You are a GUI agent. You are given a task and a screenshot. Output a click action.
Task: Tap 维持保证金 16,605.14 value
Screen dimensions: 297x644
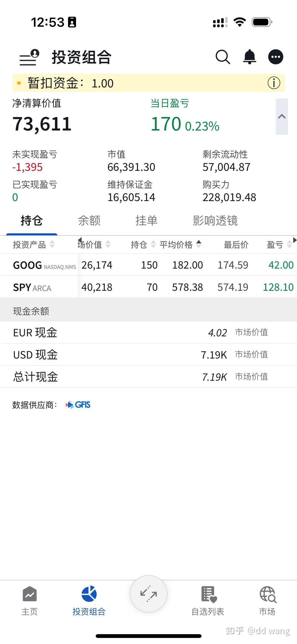pyautogui.click(x=131, y=197)
